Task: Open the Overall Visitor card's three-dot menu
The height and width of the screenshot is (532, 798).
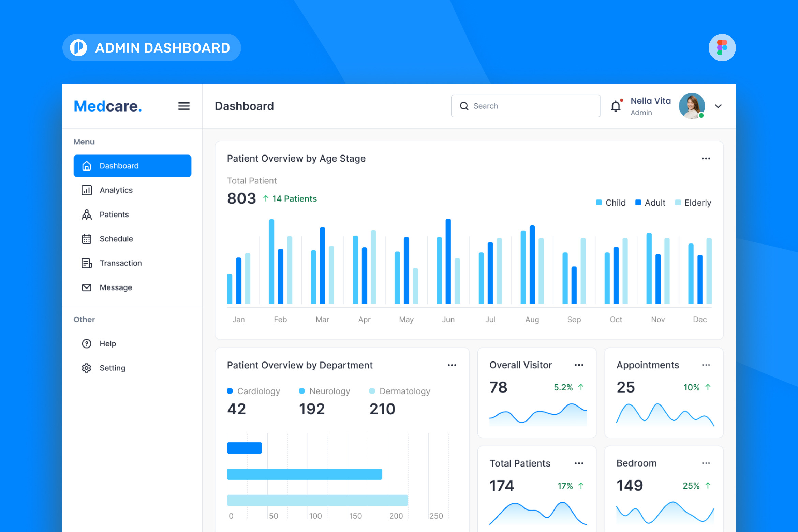Action: pos(579,365)
